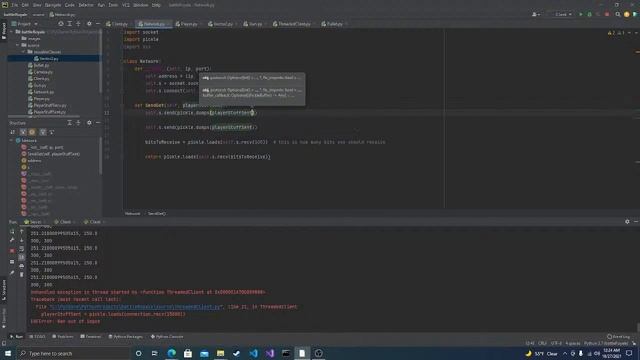Select the address field in Structure panel

[31, 160]
